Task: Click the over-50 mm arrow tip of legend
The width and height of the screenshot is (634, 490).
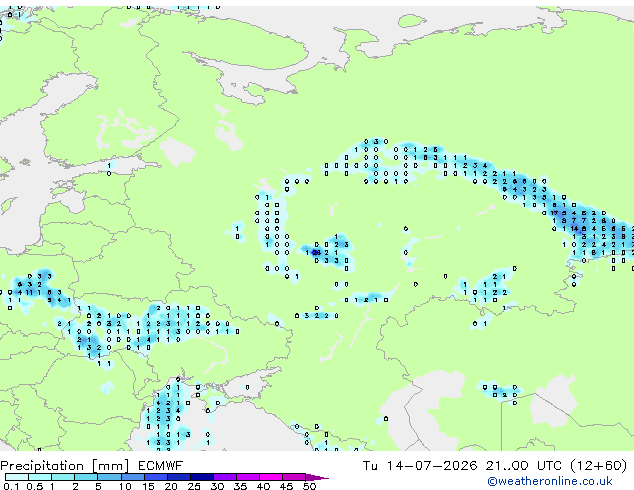Action: tap(317, 477)
